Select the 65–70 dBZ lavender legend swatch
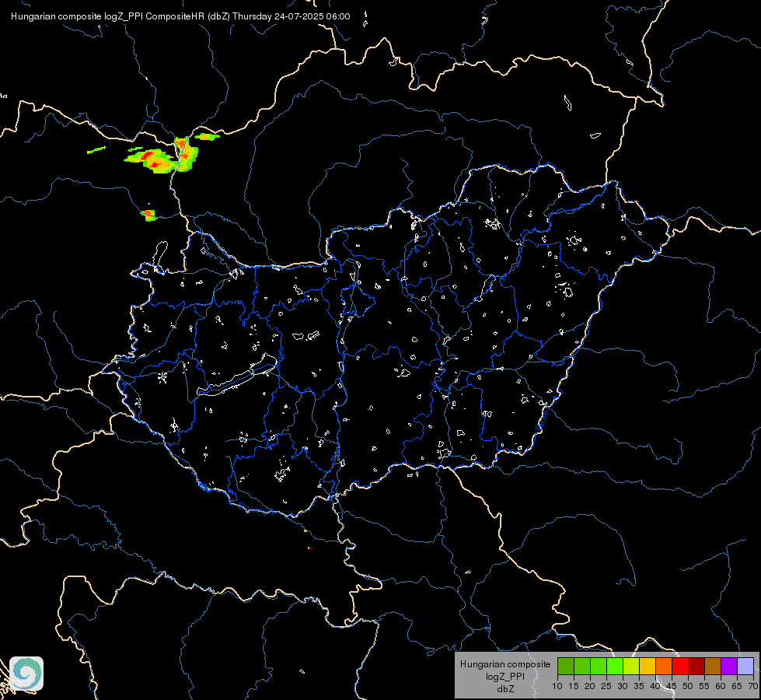 (745, 666)
